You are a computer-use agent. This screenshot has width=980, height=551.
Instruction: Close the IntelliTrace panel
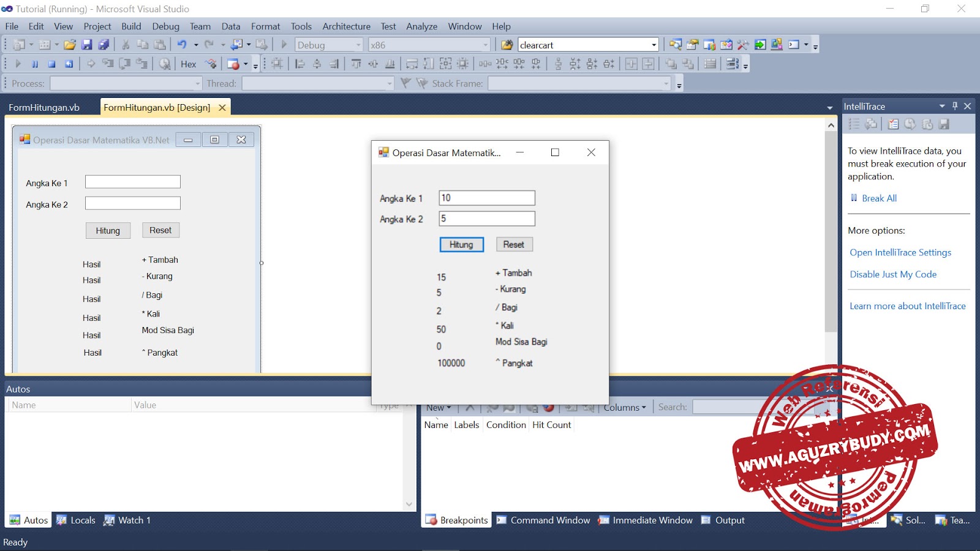968,106
